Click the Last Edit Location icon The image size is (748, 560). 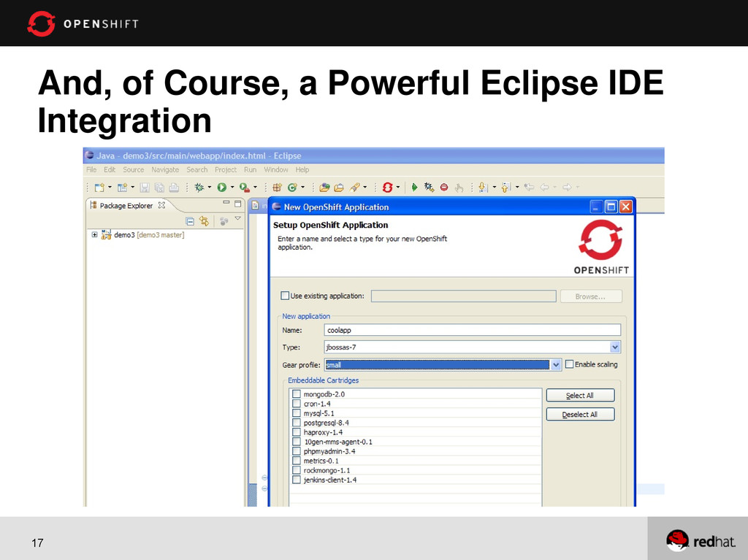pyautogui.click(x=529, y=188)
